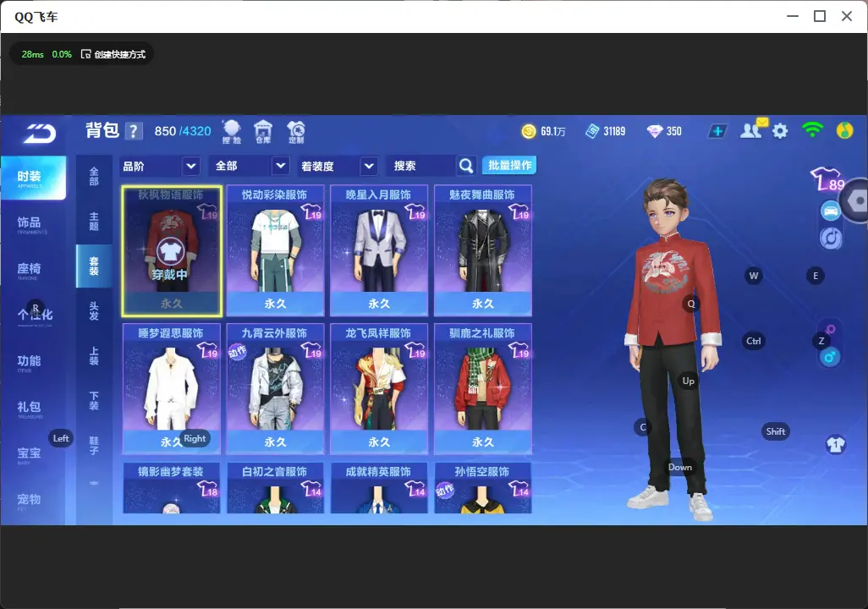Click the diamond currency icon

[655, 131]
